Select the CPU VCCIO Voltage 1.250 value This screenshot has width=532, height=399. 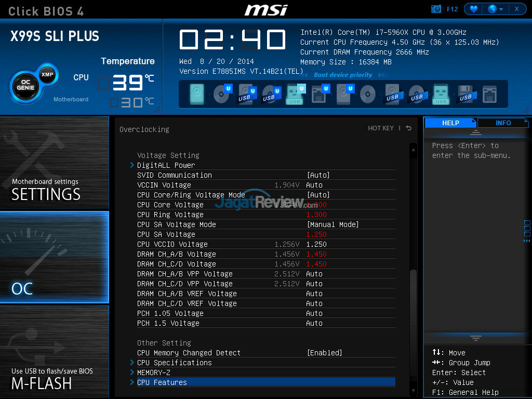316,244
